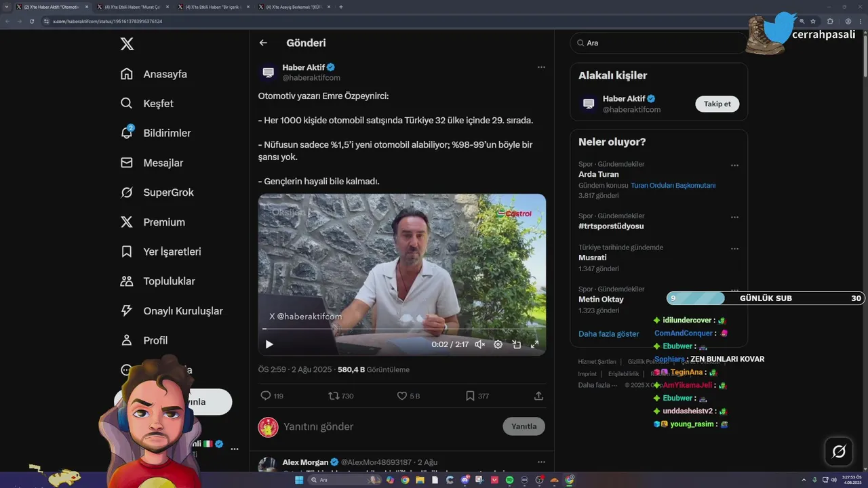The height and width of the screenshot is (488, 868).
Task: Share the post via share icon
Action: (539, 396)
